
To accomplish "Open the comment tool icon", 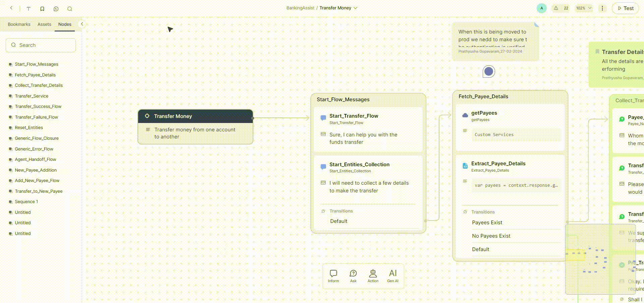I will pos(56,9).
